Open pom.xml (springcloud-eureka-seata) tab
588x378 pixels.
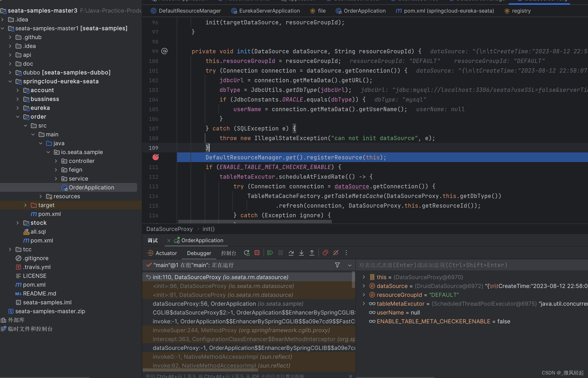445,11
